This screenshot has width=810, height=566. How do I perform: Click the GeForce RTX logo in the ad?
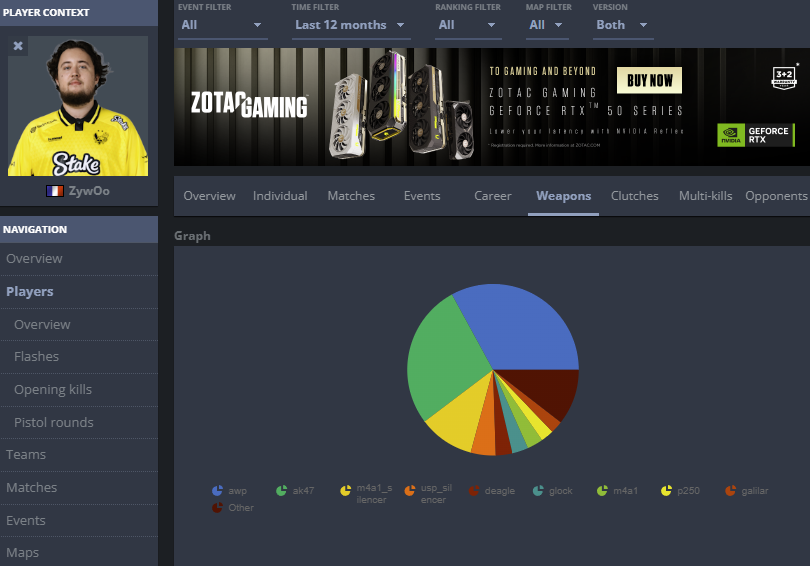point(755,135)
